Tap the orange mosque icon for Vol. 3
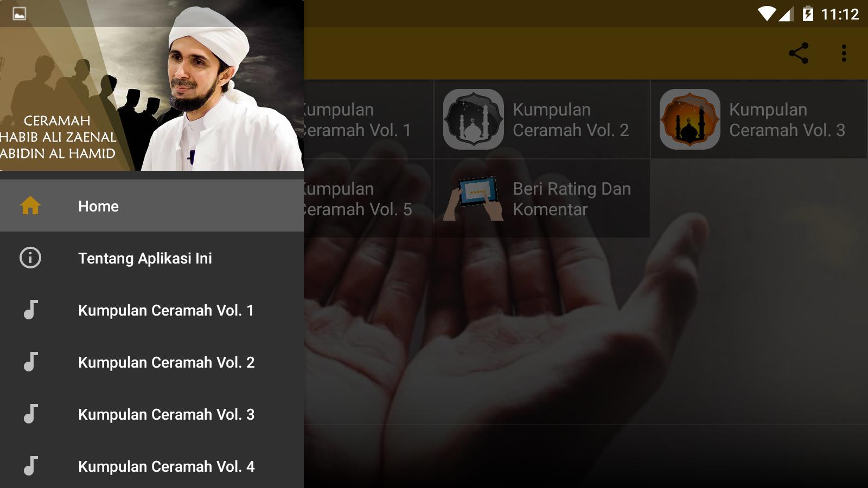This screenshot has width=868, height=488. click(x=690, y=119)
